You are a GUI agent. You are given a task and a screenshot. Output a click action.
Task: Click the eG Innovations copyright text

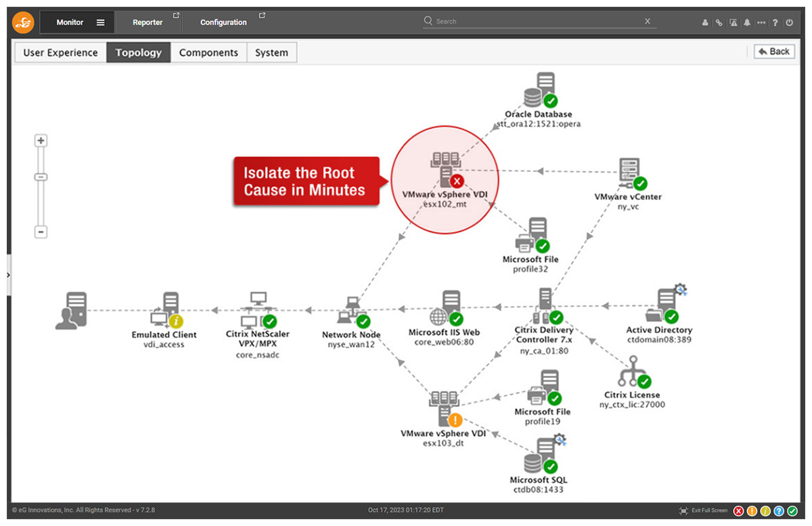point(83,510)
